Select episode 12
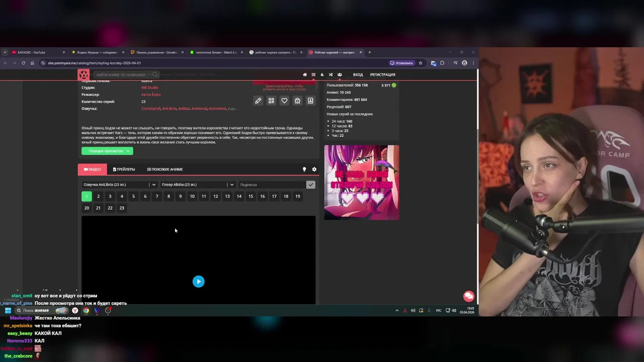This screenshot has height=362, width=644. coord(215,197)
